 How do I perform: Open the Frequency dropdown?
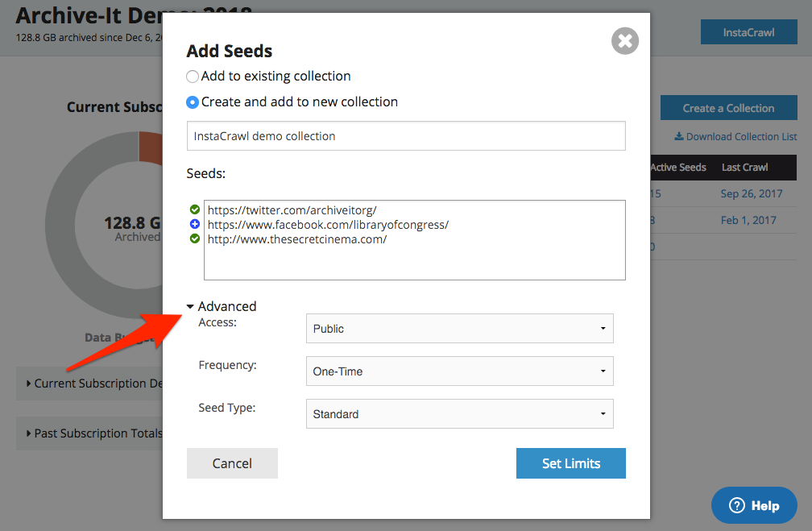click(x=459, y=371)
